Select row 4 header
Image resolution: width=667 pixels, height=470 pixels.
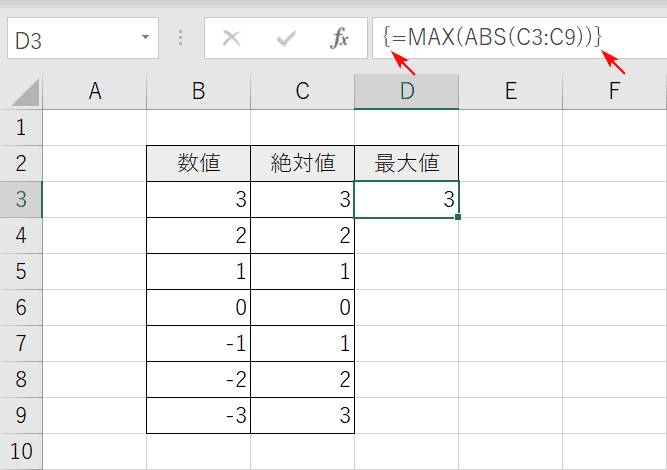21,236
